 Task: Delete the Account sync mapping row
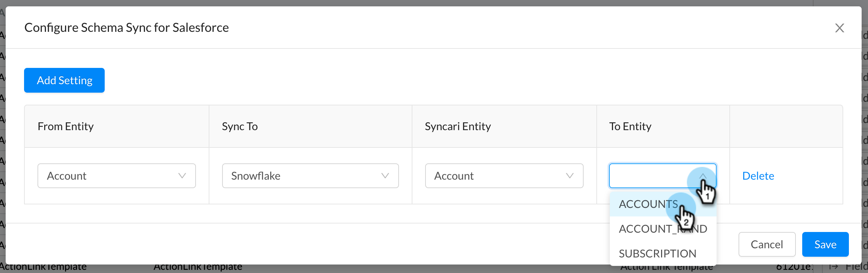pos(758,176)
